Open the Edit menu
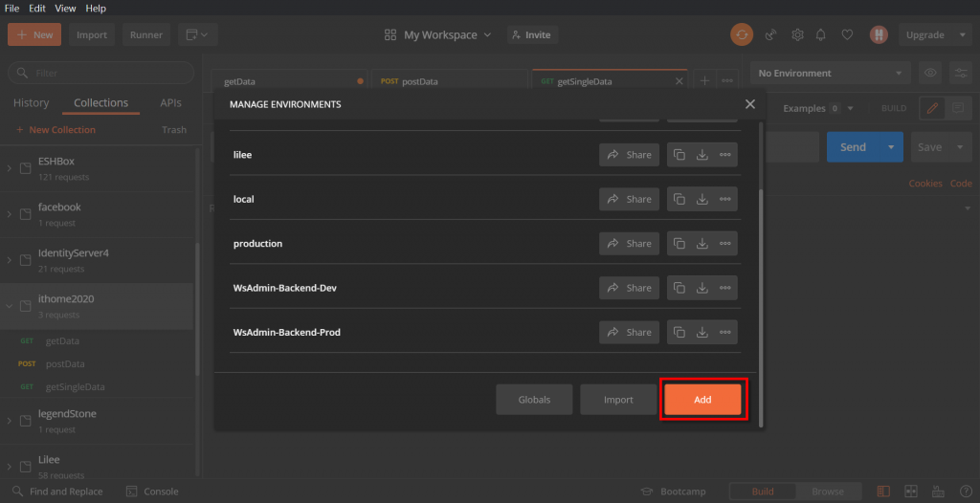Viewport: 980px width, 503px height. coord(37,8)
